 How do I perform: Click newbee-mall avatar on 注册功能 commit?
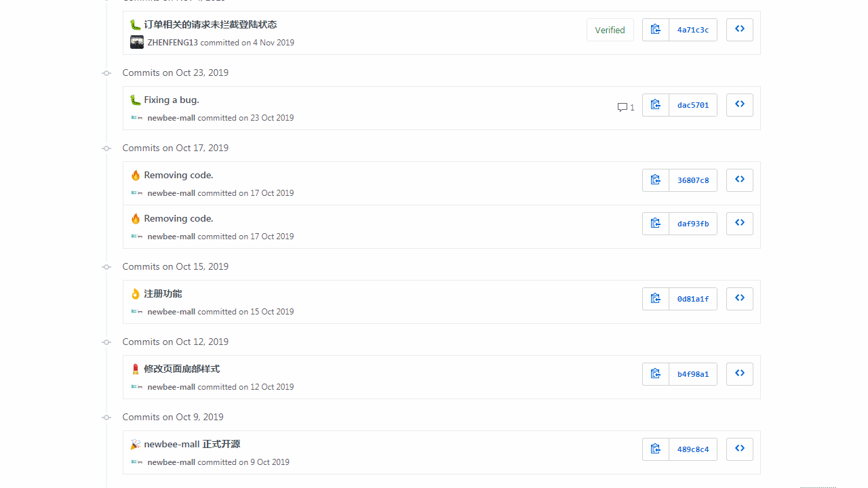(x=137, y=312)
